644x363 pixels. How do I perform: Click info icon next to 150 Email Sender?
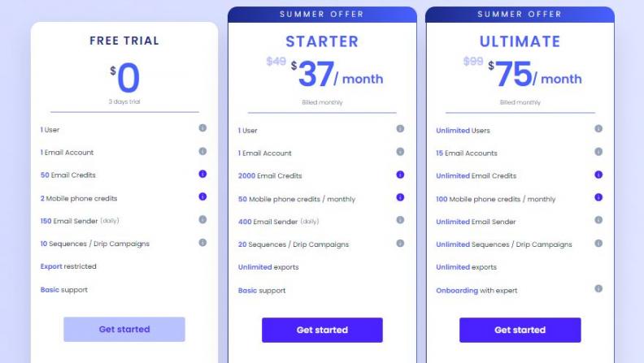pyautogui.click(x=202, y=219)
